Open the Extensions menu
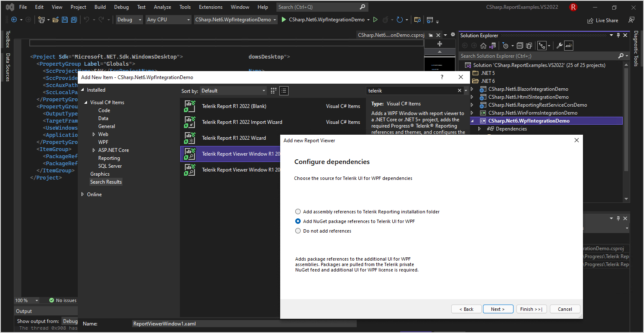The height and width of the screenshot is (333, 644). click(x=211, y=7)
